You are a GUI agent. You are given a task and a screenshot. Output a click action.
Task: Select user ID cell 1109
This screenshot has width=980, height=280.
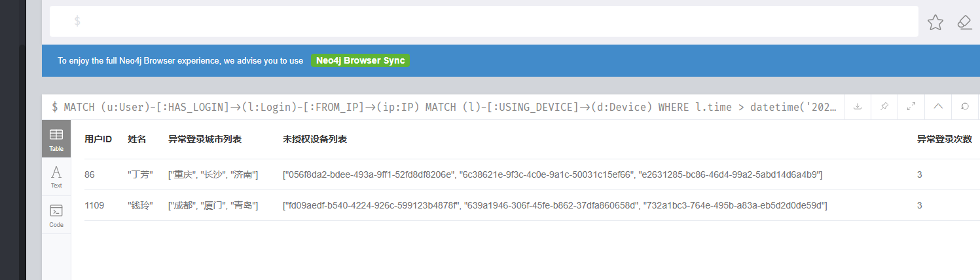click(x=94, y=205)
